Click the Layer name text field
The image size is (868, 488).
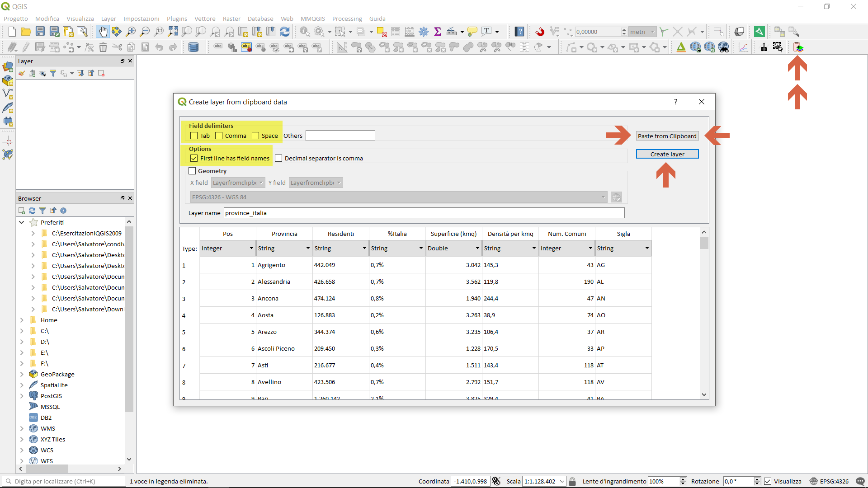424,213
